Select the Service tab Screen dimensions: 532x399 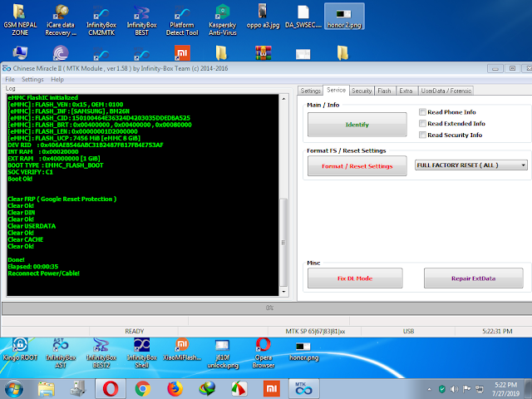336,91
